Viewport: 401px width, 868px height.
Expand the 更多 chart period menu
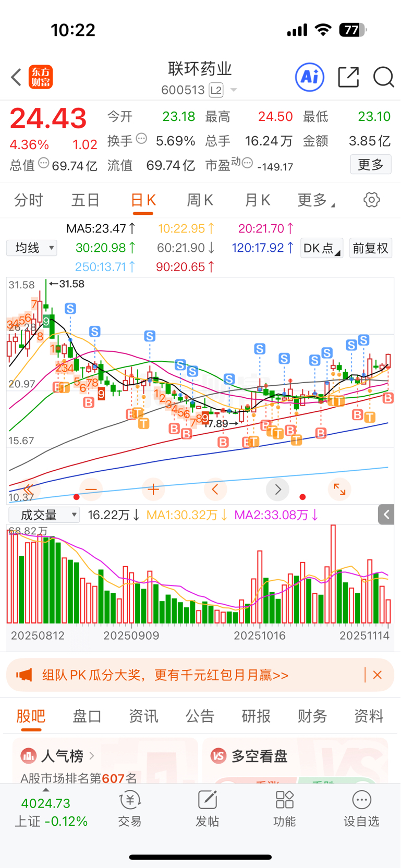(x=316, y=200)
